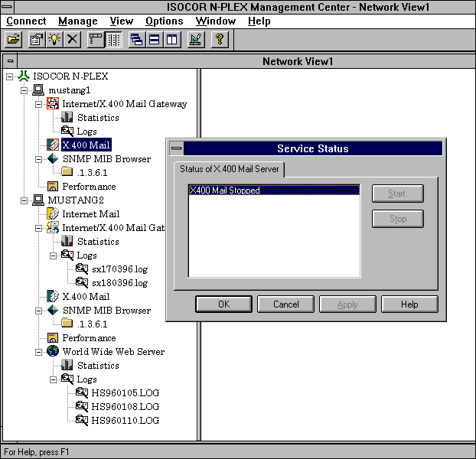Image resolution: width=476 pixels, height=459 pixels.
Task: Click the tile horizontally toolbar icon
Action: 155,40
